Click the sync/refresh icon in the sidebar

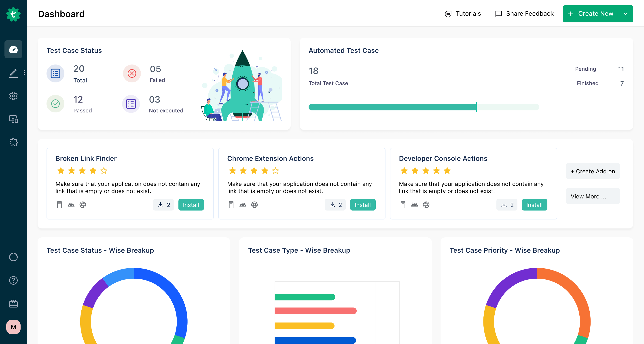click(13, 257)
